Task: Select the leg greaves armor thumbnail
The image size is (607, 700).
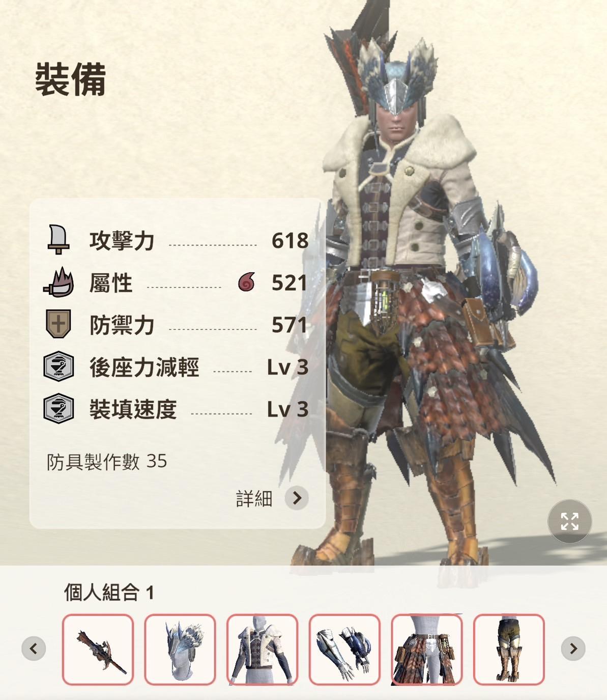Action: (509, 649)
